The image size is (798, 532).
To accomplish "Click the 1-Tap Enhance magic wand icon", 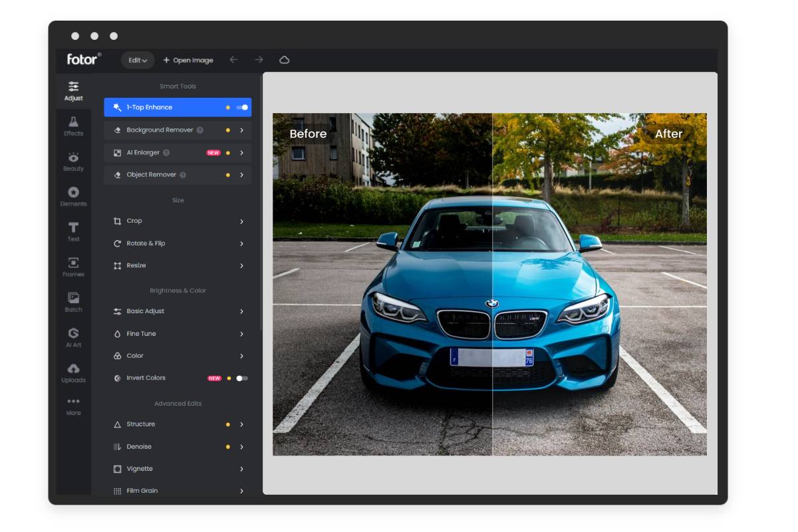I will pos(117,107).
